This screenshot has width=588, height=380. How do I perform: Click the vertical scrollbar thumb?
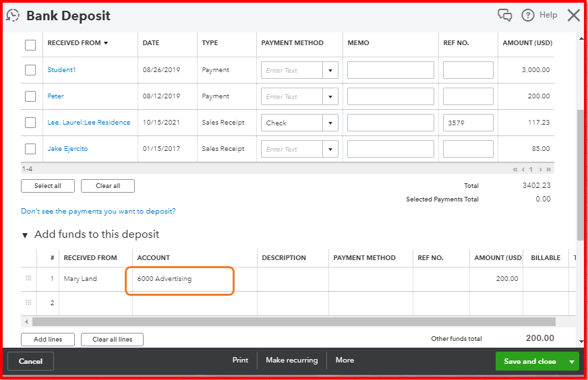(x=581, y=175)
